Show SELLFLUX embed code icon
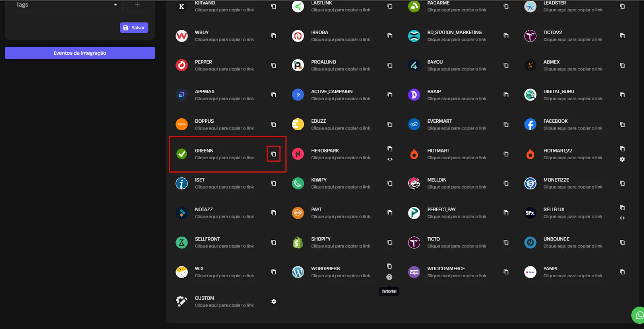The width and height of the screenshot is (644, 329). (x=622, y=218)
